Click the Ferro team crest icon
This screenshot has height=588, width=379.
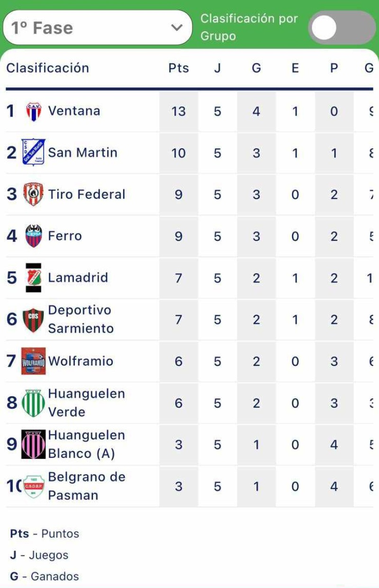click(34, 236)
